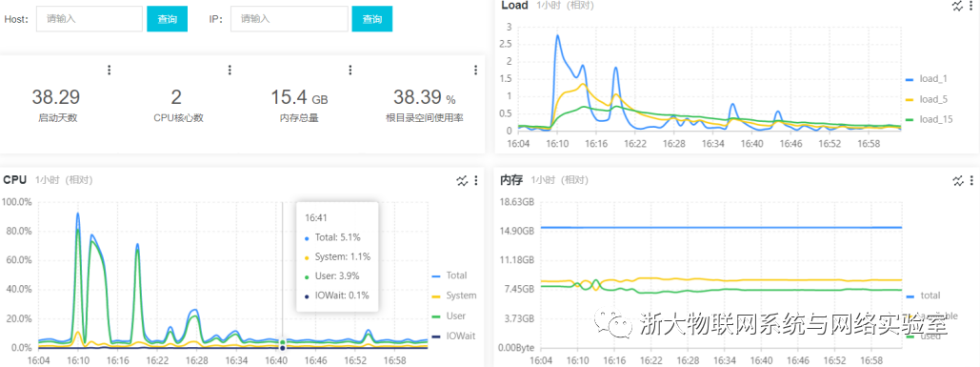Open the 内存 panel more-options menu
Screen dimensions: 980x367
[972, 181]
